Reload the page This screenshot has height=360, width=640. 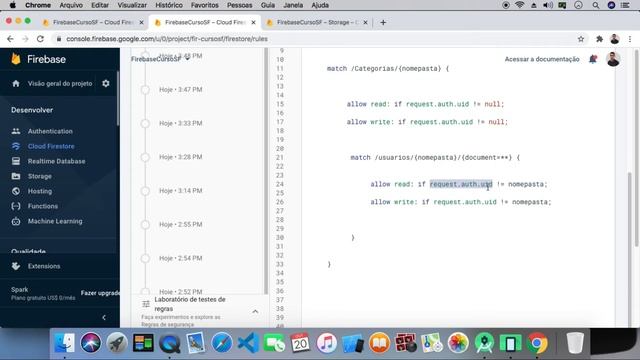click(x=40, y=39)
